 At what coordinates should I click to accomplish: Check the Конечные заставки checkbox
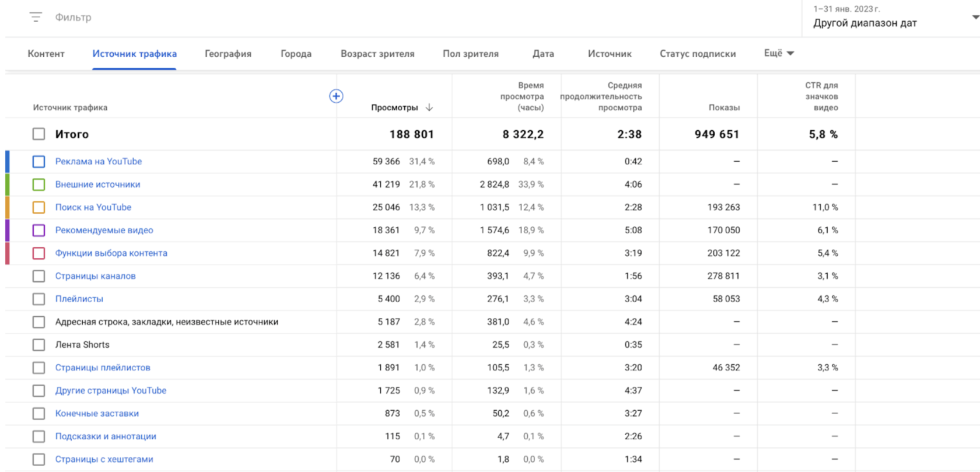pyautogui.click(x=38, y=414)
